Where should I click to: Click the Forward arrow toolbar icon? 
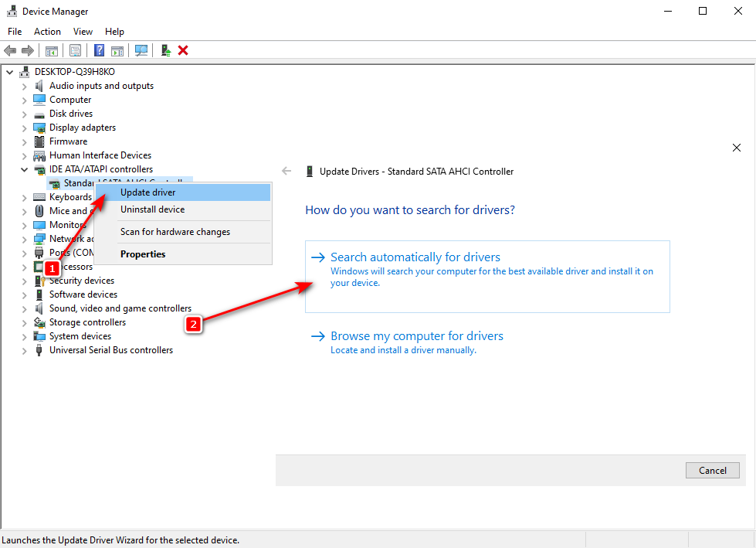[x=28, y=50]
